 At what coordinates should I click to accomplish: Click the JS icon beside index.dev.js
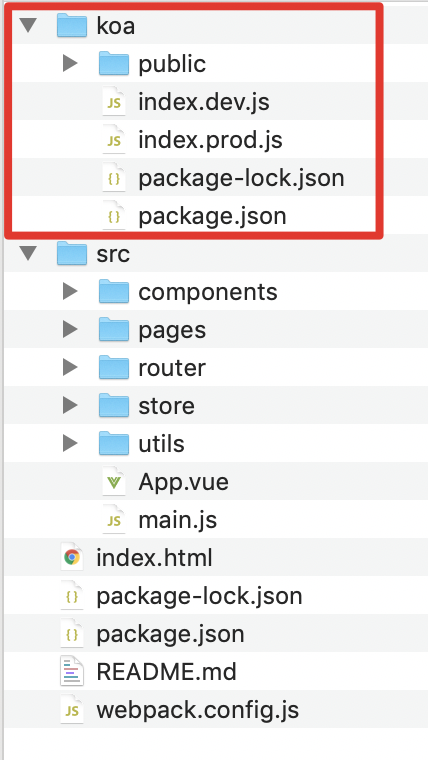[114, 102]
